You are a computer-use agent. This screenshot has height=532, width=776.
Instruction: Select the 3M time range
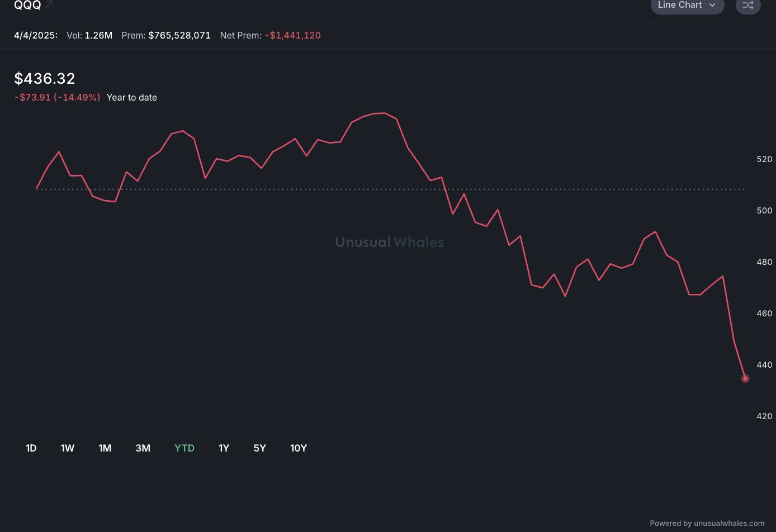[143, 448]
